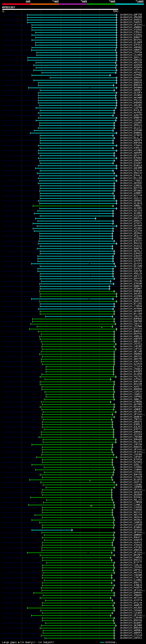Select the UniRef100_B9GCG4 label

coord(131,80)
